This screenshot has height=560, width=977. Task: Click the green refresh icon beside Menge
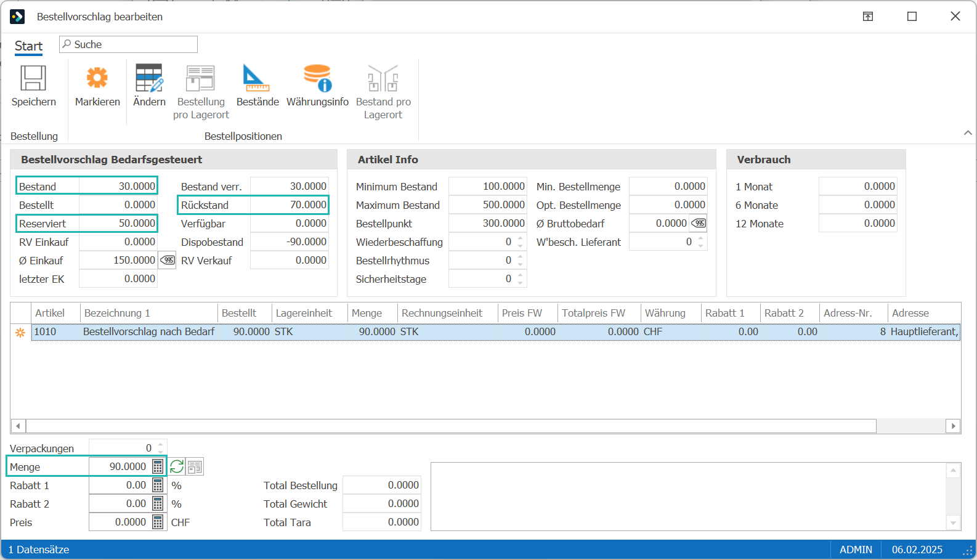click(x=177, y=467)
